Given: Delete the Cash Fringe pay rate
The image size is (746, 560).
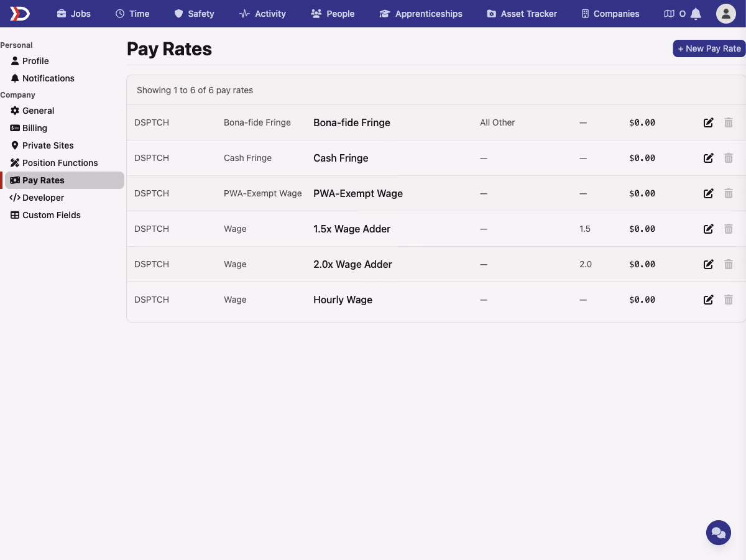Looking at the screenshot, I should tap(729, 158).
